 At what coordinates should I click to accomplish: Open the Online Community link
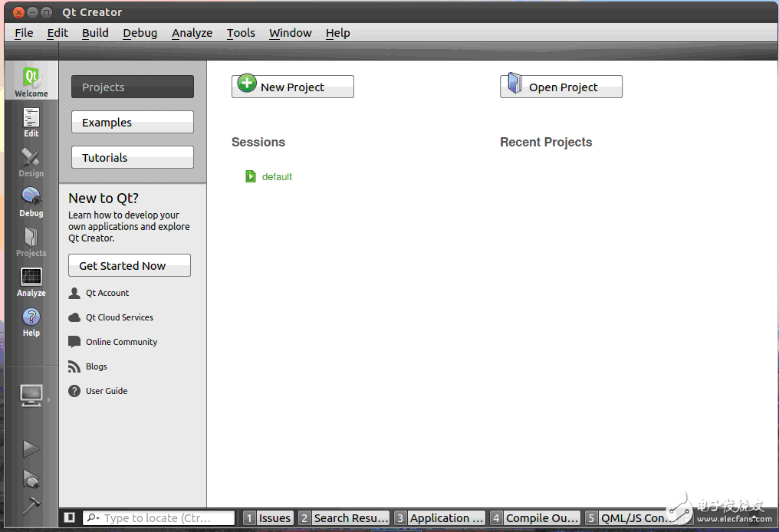(121, 342)
